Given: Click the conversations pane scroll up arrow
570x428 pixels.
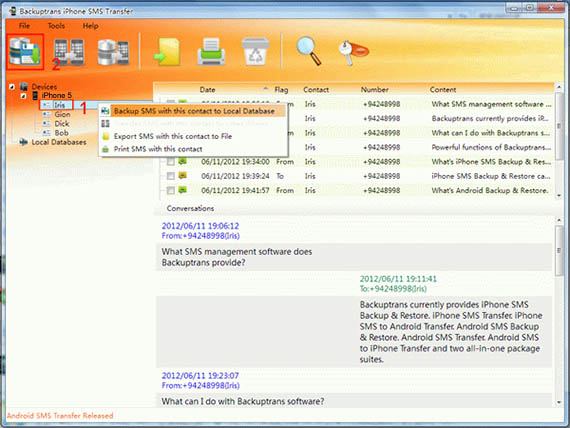Looking at the screenshot, I should [x=559, y=220].
